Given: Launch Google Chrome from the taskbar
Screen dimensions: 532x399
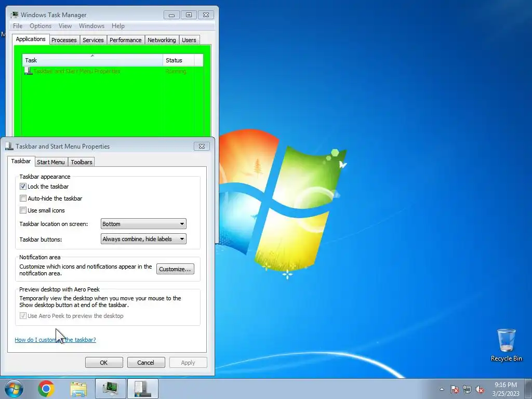Looking at the screenshot, I should [x=46, y=389].
